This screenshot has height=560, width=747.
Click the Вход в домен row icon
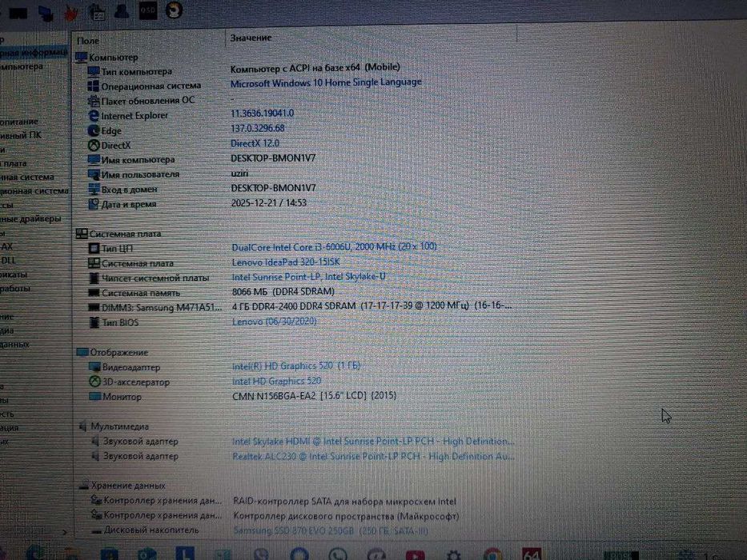coord(94,190)
